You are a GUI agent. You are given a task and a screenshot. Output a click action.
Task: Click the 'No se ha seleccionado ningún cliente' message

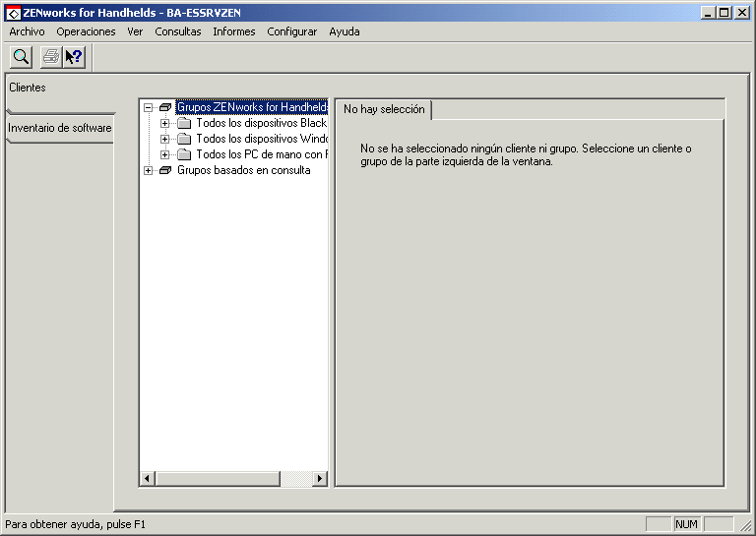(x=526, y=155)
